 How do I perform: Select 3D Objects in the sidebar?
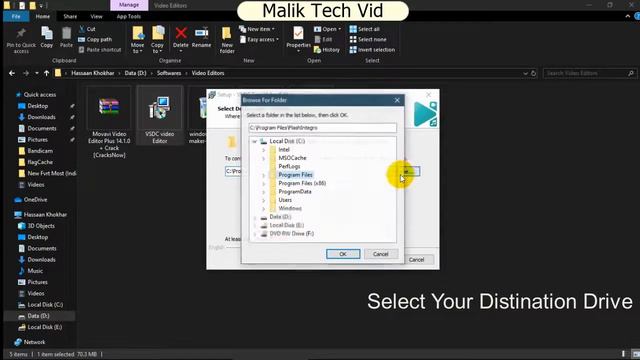(x=41, y=226)
